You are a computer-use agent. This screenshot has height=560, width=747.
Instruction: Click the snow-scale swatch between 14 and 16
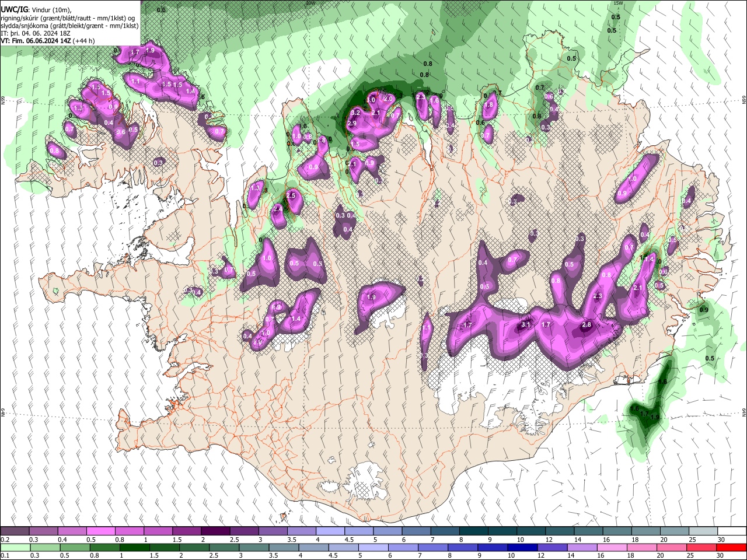[588, 531]
